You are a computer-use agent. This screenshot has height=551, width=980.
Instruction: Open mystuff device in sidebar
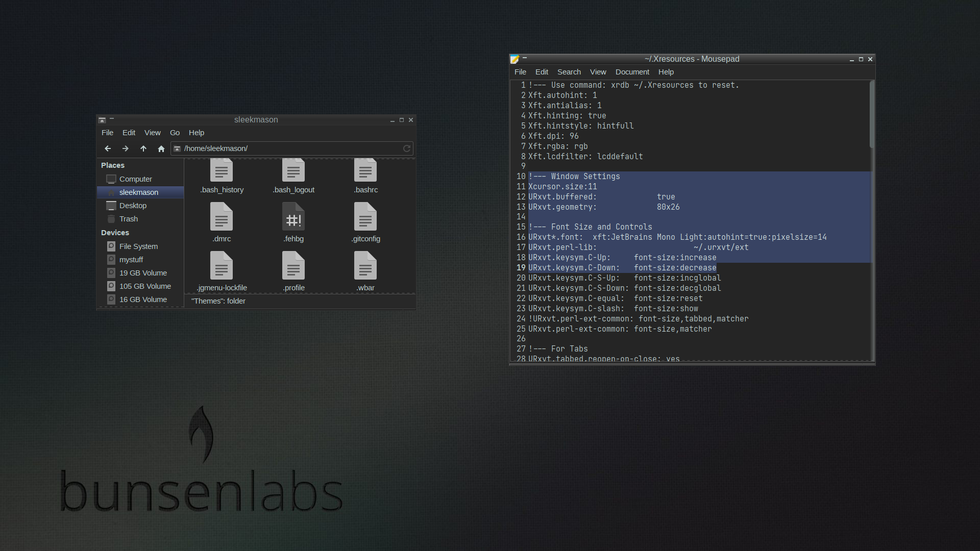pos(140,260)
